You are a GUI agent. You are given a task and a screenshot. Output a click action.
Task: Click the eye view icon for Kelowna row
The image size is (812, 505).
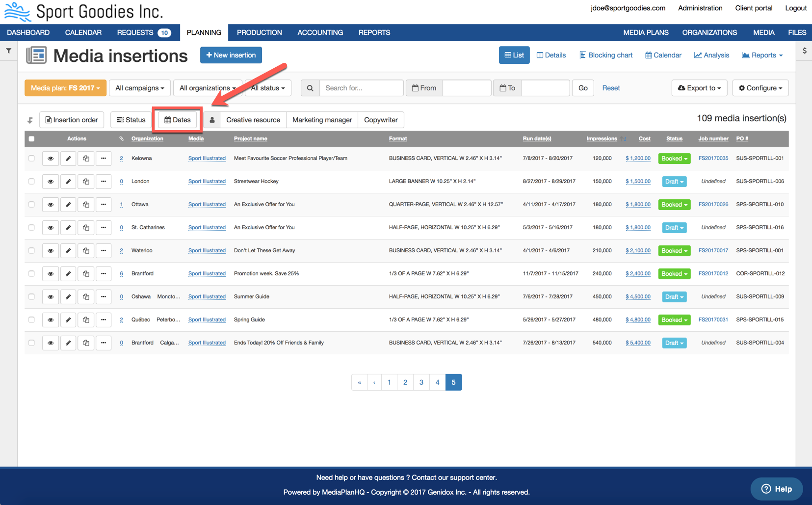click(x=50, y=159)
